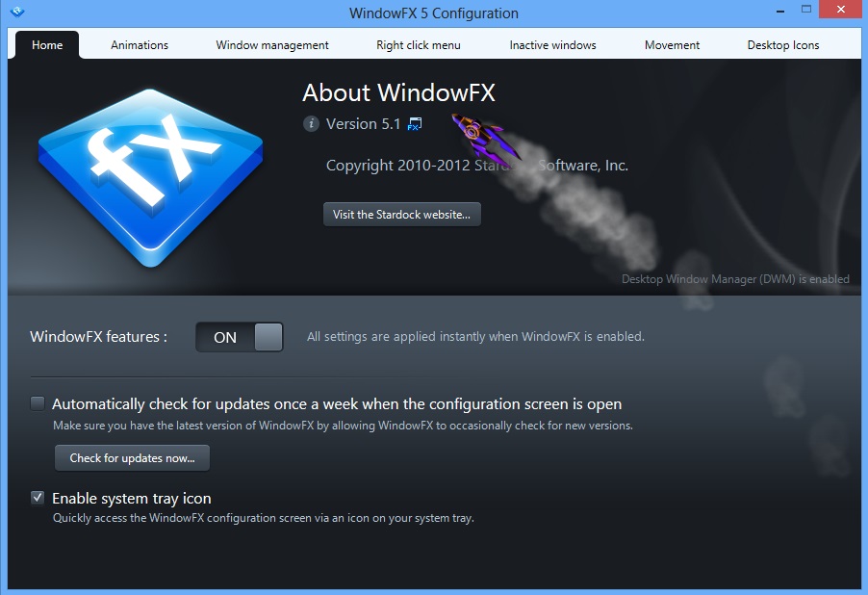Click the Quickly access the WindowFX configuration description
The width and height of the screenshot is (868, 595).
coord(264,518)
